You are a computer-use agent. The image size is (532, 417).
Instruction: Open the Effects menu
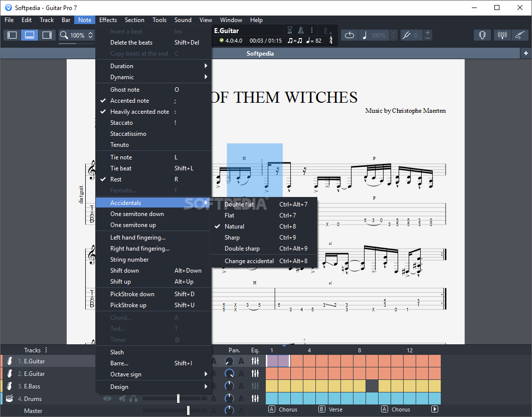[108, 20]
